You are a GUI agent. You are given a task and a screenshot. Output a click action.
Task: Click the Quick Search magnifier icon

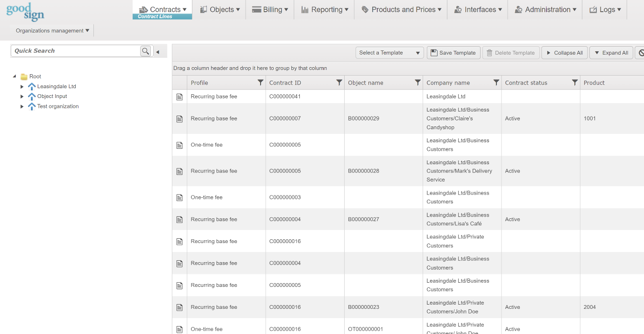coord(146,51)
